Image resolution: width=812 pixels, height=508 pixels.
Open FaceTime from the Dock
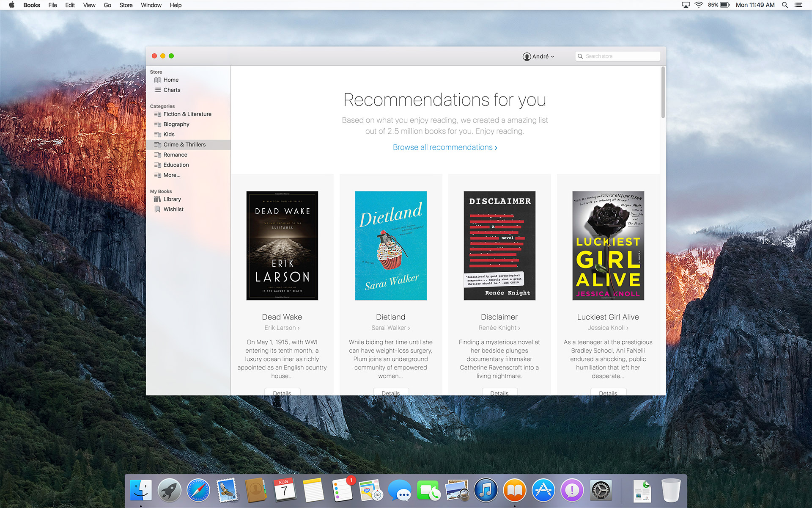point(428,491)
